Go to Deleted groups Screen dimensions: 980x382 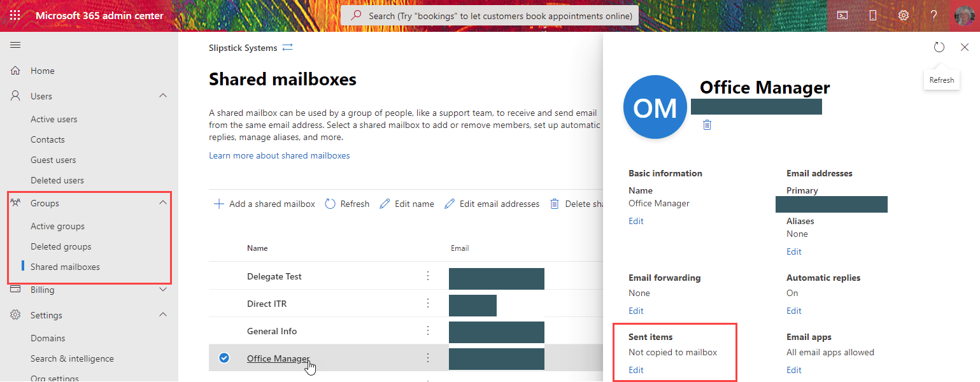(61, 246)
